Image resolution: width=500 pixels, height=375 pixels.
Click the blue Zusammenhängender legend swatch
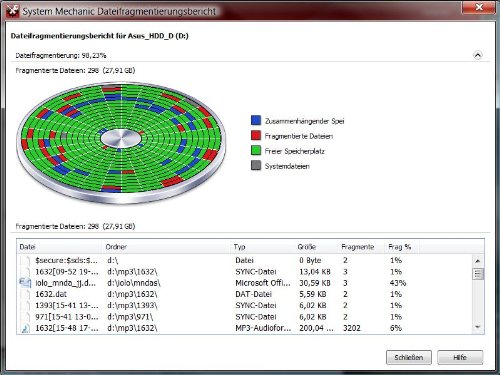(x=256, y=120)
